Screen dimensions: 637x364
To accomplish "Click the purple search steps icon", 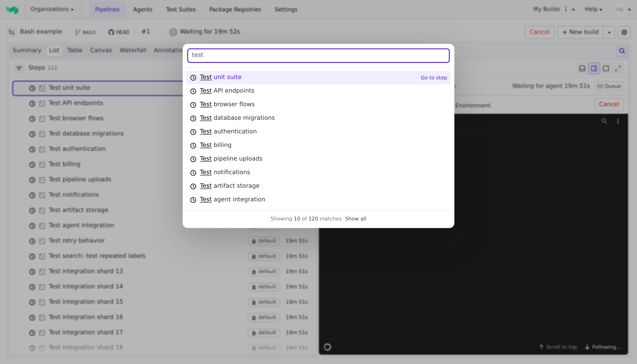I will point(622,51).
